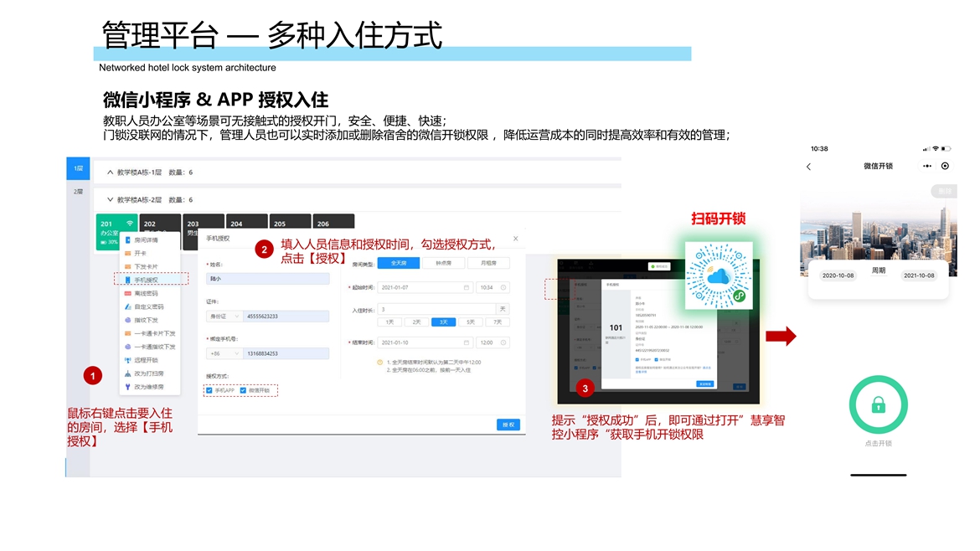The image size is (980, 551).
Task: Tap the green lock unlock button
Action: [878, 405]
